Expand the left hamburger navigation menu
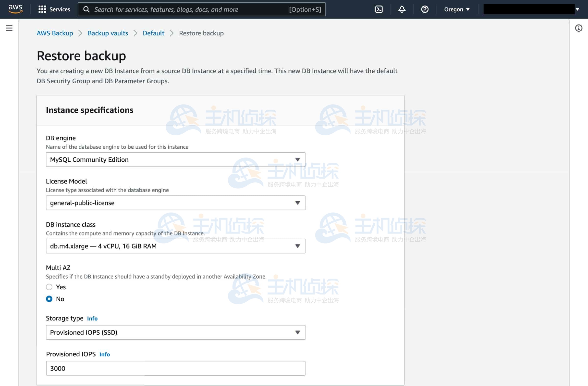The width and height of the screenshot is (588, 386). (x=9, y=28)
